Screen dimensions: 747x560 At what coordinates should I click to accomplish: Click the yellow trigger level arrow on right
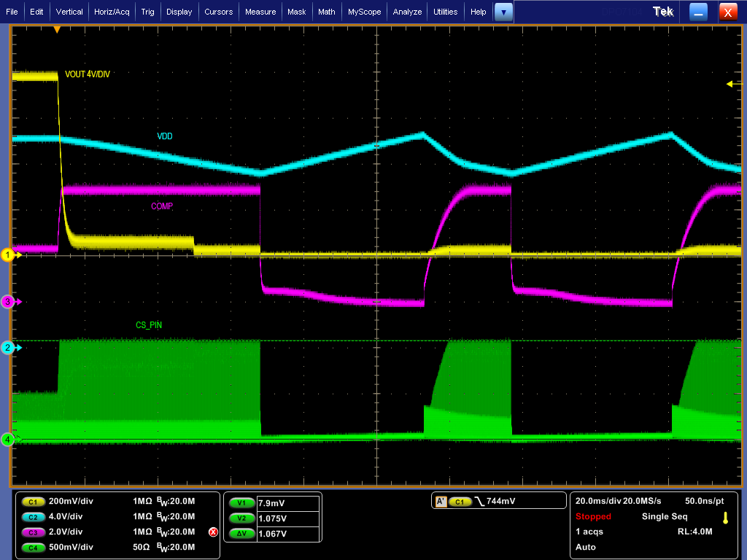729,85
